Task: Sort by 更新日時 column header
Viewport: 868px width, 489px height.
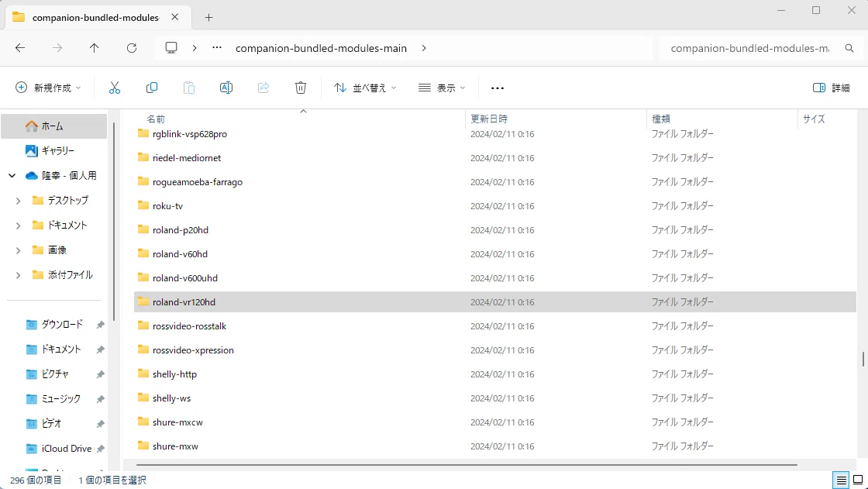Action: point(489,119)
